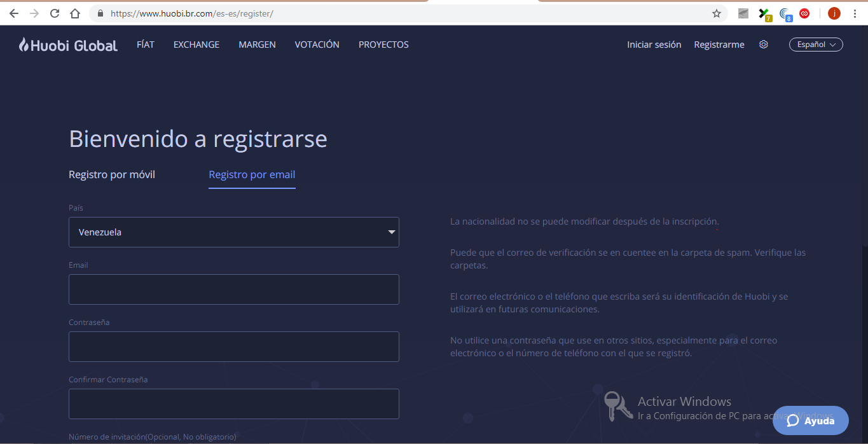Open settings gear icon in header
The height and width of the screenshot is (444, 868).
pyautogui.click(x=764, y=45)
